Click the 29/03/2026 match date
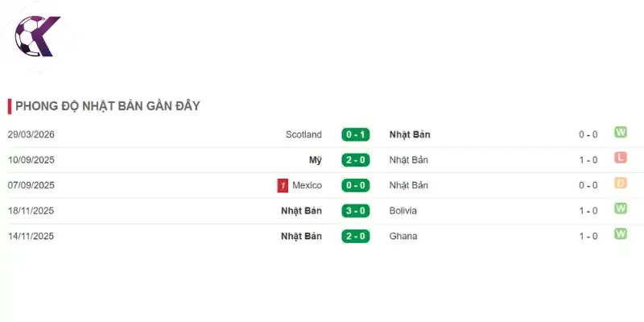Image resolution: width=644 pixels, height=322 pixels. [31, 134]
